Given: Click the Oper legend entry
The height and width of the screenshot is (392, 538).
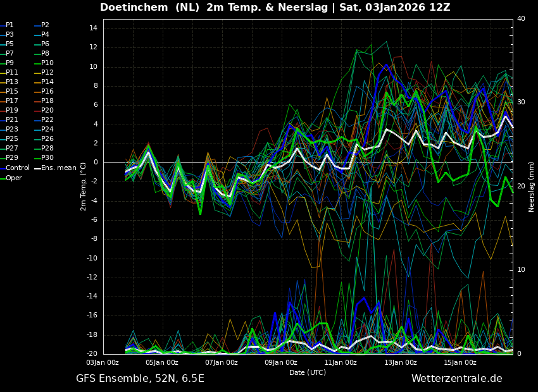Looking at the screenshot, I should tap(11, 178).
